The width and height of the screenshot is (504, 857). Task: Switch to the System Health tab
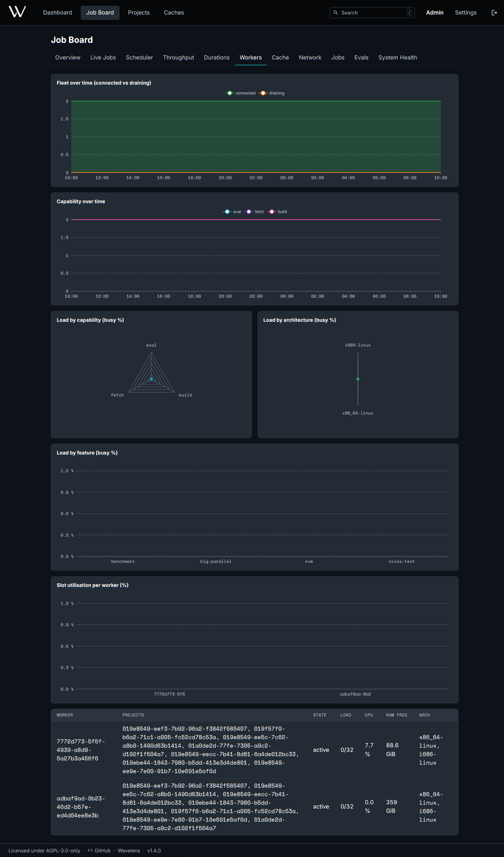pyautogui.click(x=398, y=58)
